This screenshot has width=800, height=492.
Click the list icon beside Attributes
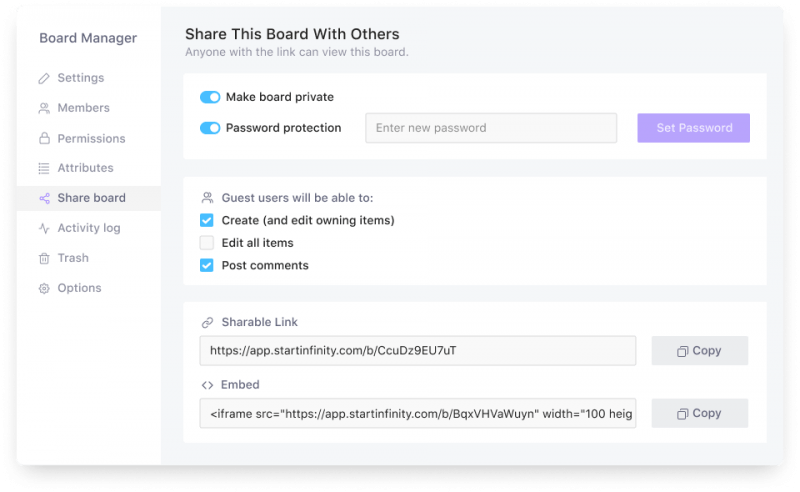(x=44, y=168)
